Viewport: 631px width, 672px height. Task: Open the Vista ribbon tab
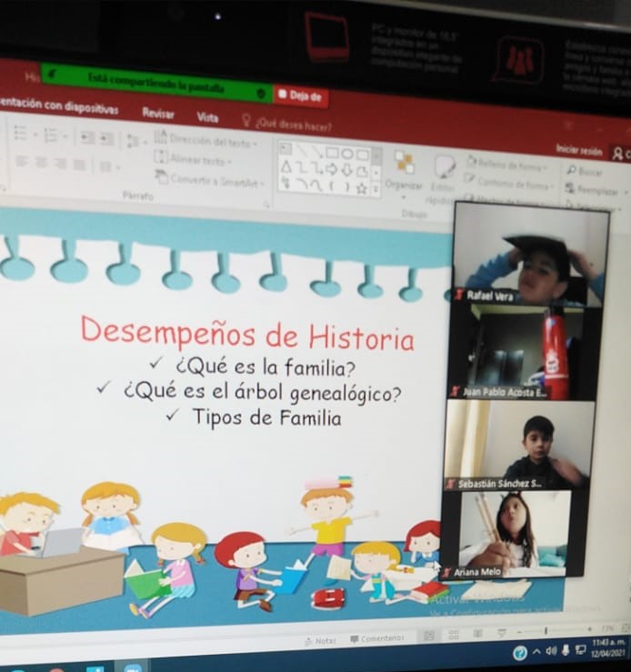(x=207, y=117)
